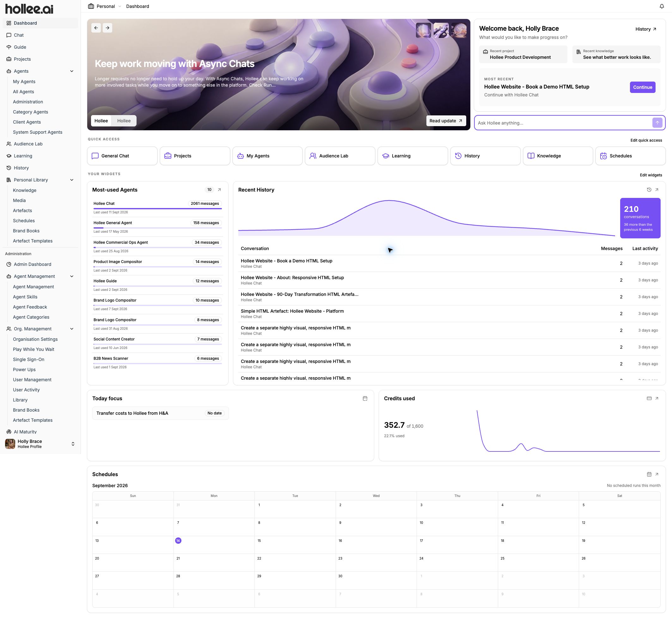Collapse the Agents sidebar section
This screenshot has height=619, width=672.
coord(72,71)
